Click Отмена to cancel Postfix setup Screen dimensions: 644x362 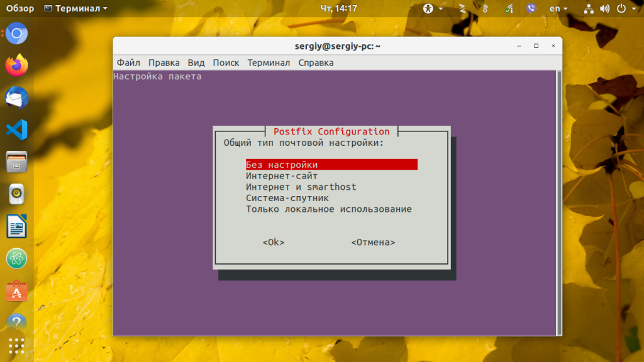click(x=374, y=242)
